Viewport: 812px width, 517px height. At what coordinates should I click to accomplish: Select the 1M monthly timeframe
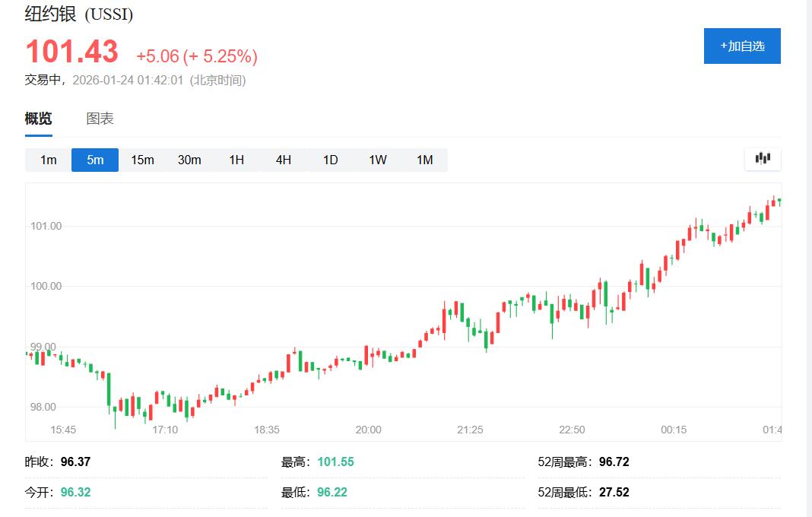425,160
